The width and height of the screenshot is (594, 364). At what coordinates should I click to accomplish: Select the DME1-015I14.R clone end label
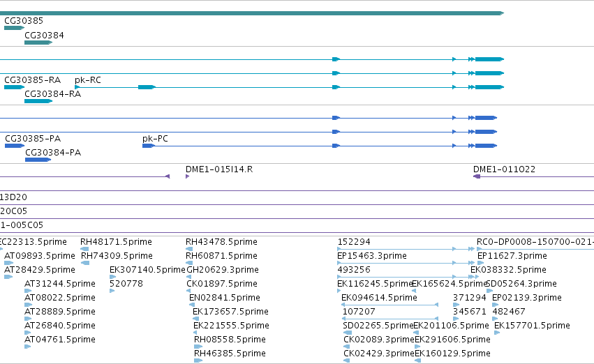click(219, 169)
